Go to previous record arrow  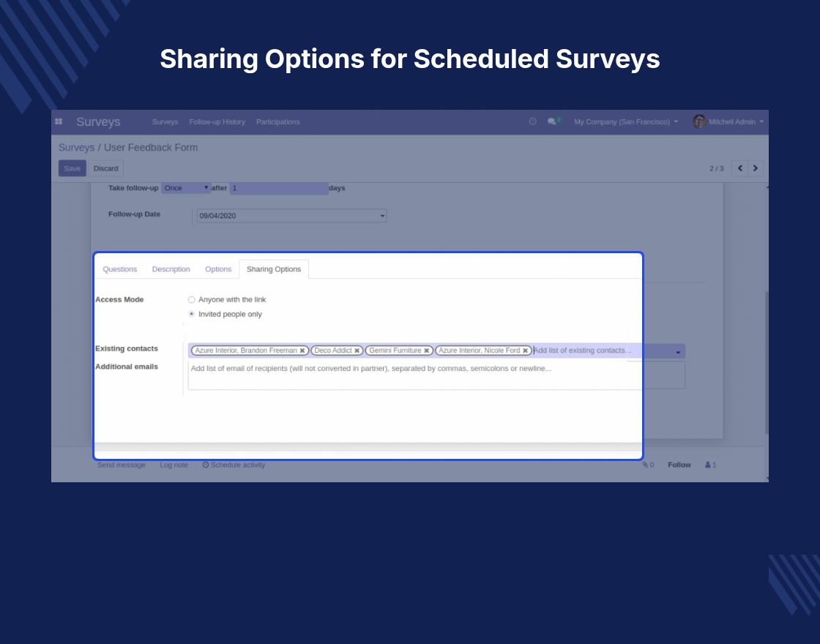pyautogui.click(x=739, y=168)
